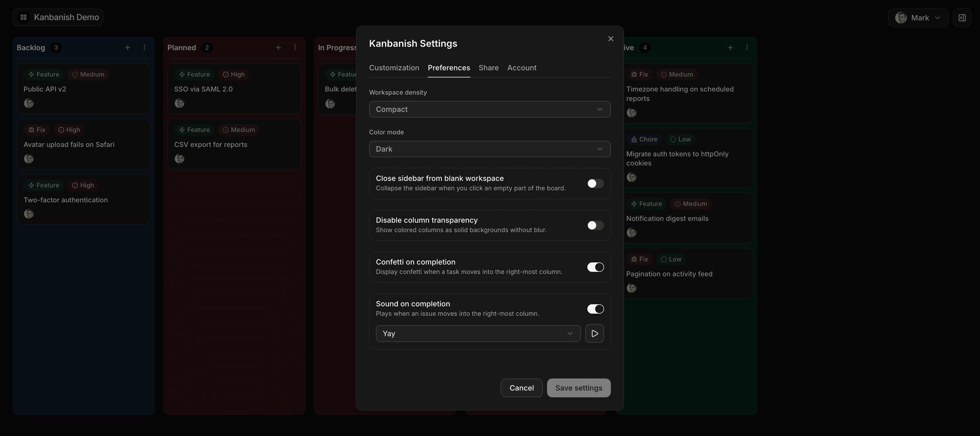Image resolution: width=980 pixels, height=436 pixels.
Task: Turn off Confetti on completion
Action: tap(595, 267)
